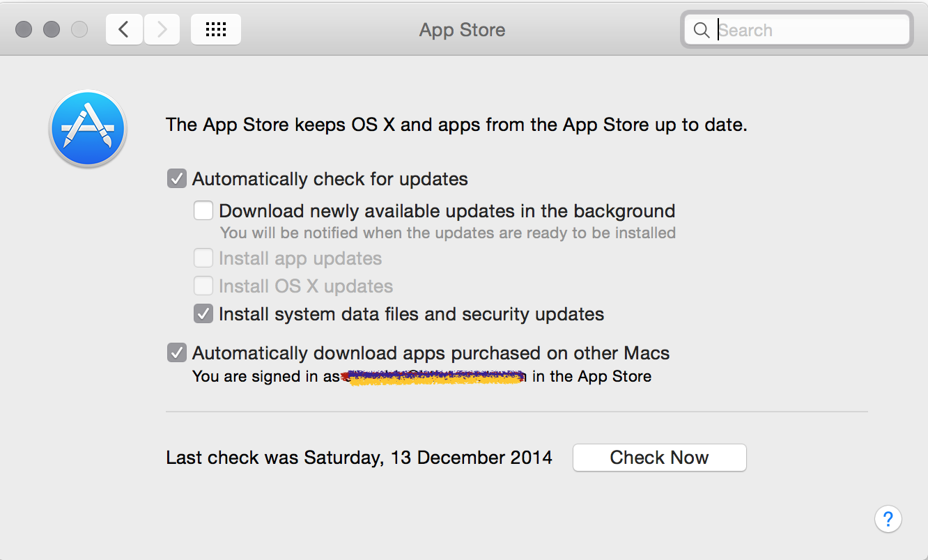Disable Automatically check for updates
The image size is (928, 560).
(177, 179)
